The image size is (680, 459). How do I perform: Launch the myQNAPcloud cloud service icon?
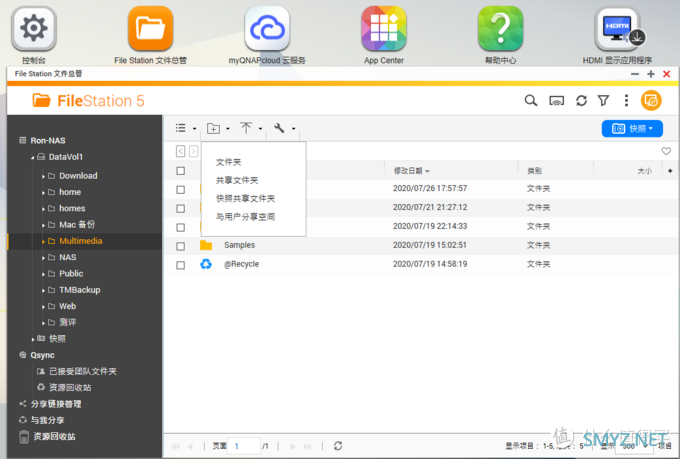click(x=267, y=29)
